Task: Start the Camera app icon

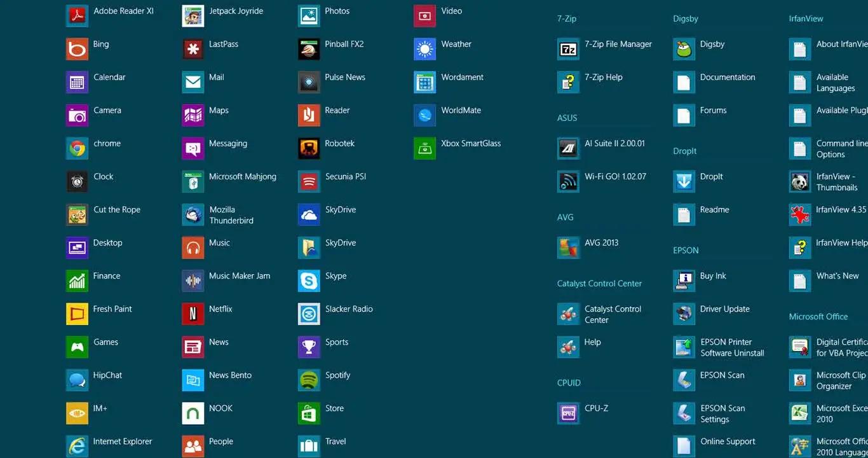Action: [x=77, y=115]
